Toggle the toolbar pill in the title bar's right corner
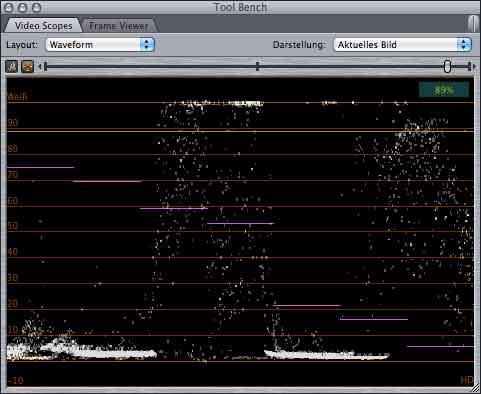The image size is (481, 394). 472,24
